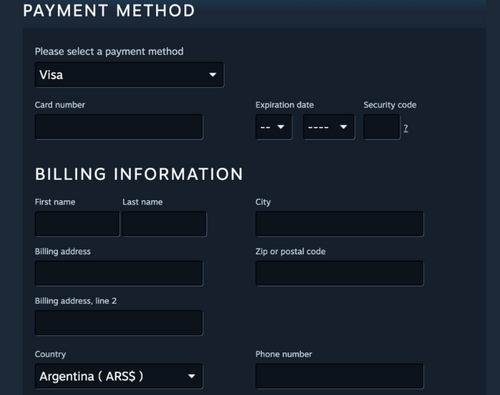Open the Argentina (ARS$) country dropdown
Screen dimensions: 500x395
pos(119,376)
